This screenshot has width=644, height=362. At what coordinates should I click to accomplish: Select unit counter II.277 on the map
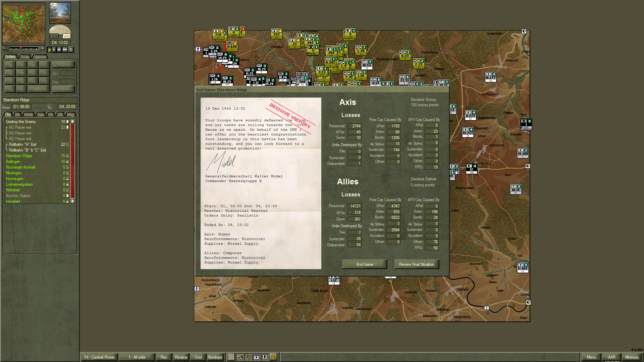tap(471, 115)
